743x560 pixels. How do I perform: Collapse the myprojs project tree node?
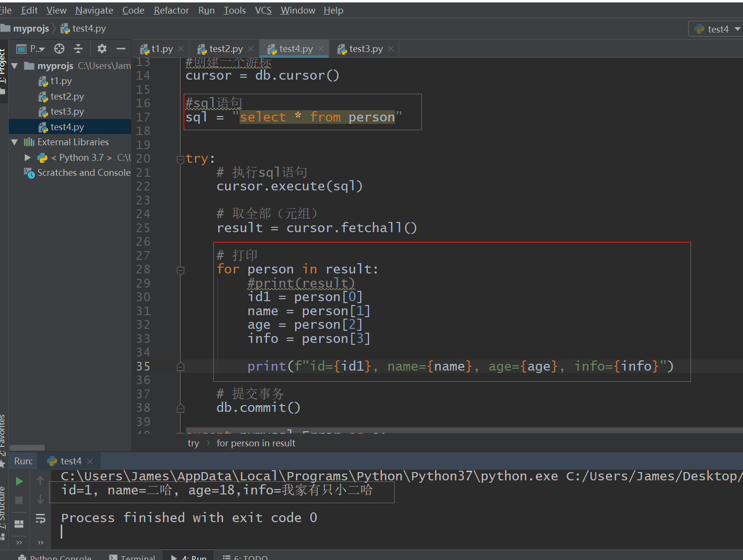coord(14,66)
